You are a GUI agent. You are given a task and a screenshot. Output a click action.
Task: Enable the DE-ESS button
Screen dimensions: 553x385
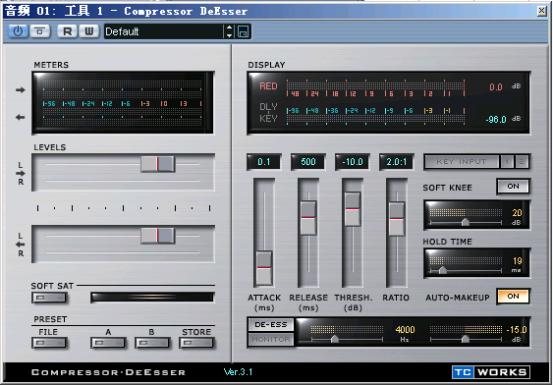(x=271, y=325)
